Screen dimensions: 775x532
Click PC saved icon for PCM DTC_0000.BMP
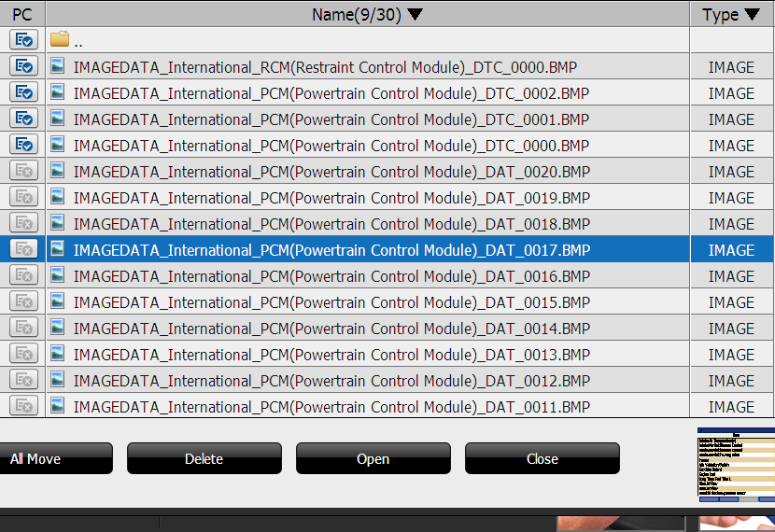[x=23, y=145]
